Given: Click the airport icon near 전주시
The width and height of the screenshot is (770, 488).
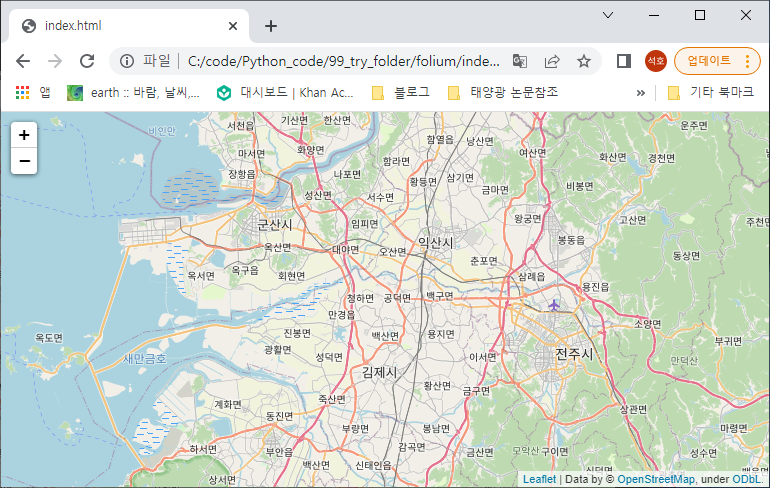Looking at the screenshot, I should point(554,305).
